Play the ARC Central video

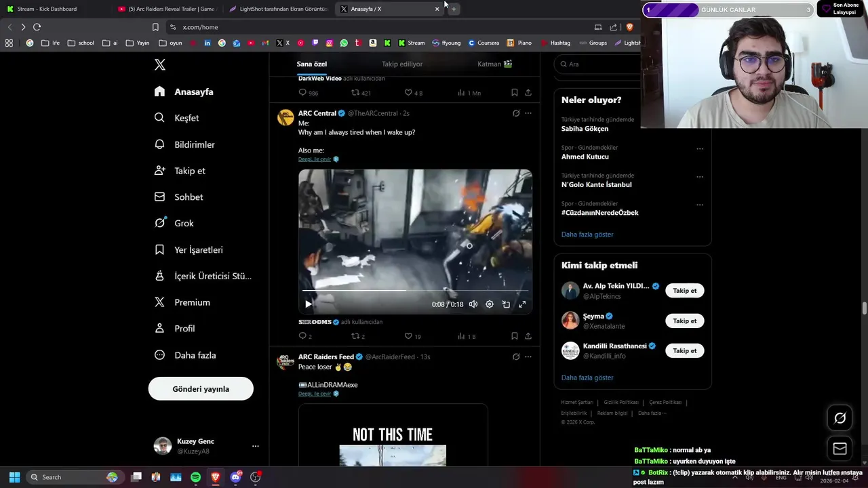click(309, 304)
